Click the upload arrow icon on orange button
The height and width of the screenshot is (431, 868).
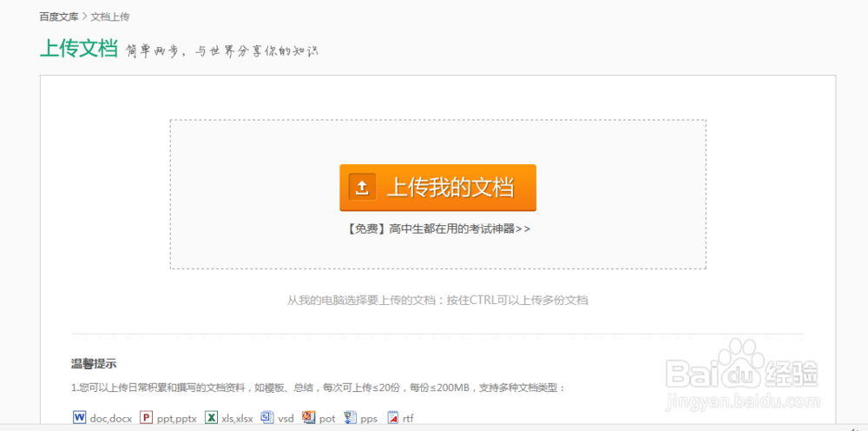[362, 187]
